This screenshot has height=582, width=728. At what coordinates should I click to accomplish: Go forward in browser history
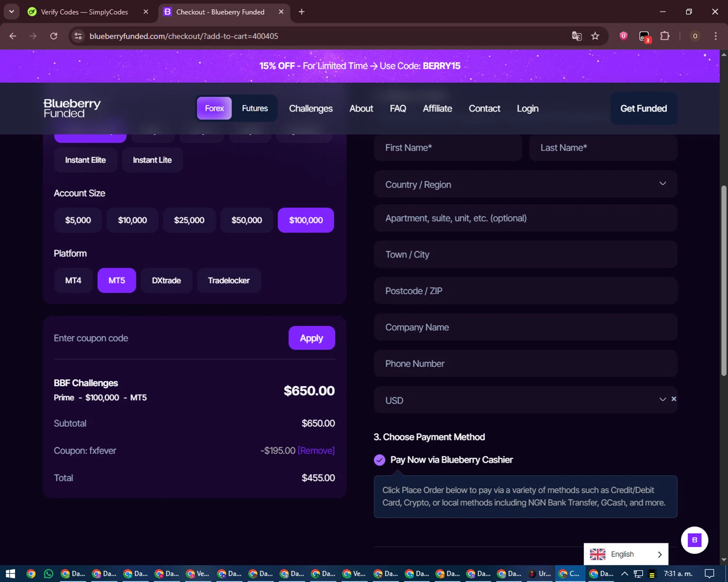(33, 36)
